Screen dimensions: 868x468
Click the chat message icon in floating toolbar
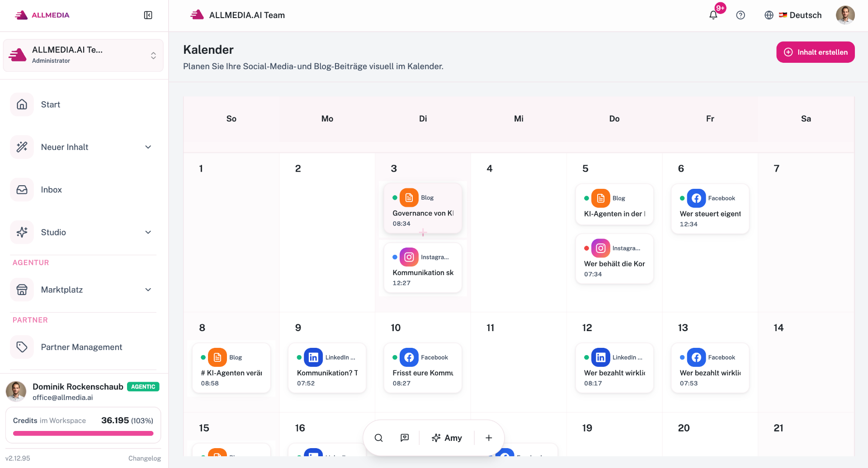tap(405, 438)
